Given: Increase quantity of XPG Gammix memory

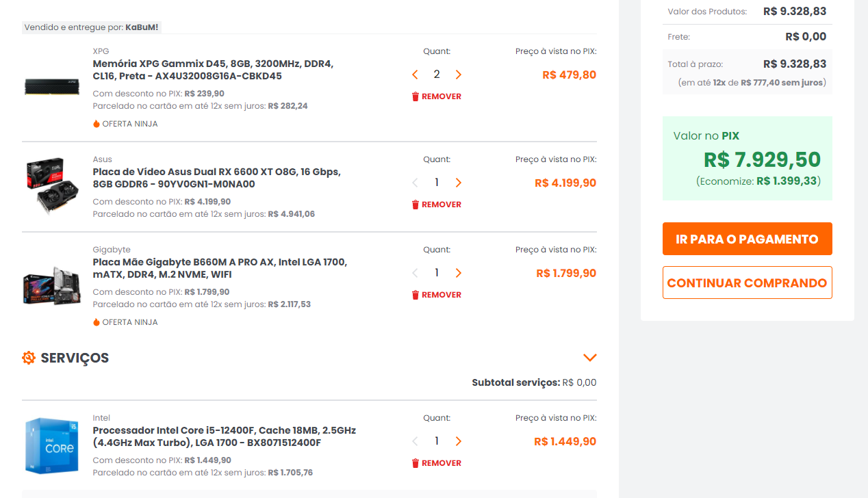Looking at the screenshot, I should point(459,75).
